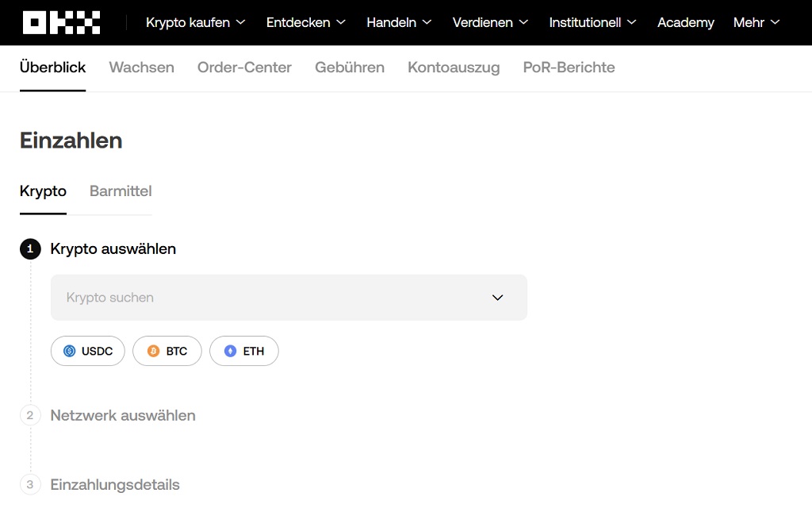
Task: Click the Ethereum coin icon
Action: (x=231, y=351)
